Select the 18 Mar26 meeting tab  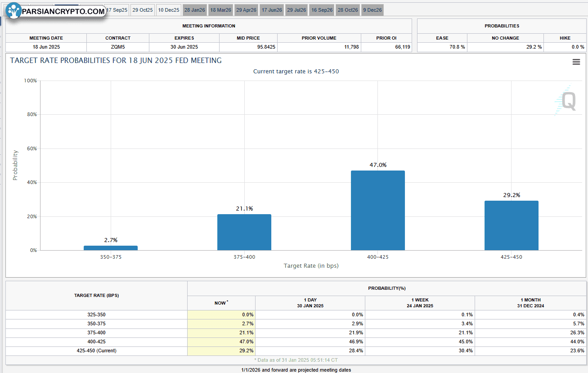[220, 10]
